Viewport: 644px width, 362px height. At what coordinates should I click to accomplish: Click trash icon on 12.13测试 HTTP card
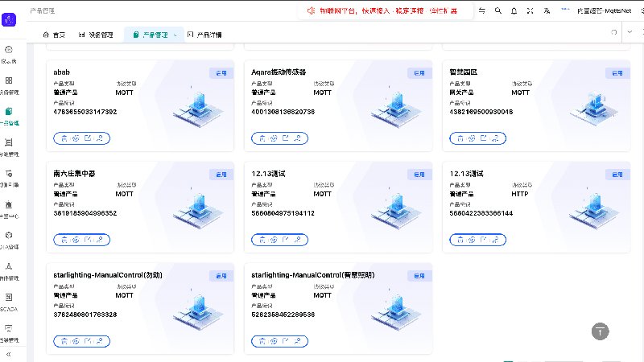pos(460,240)
